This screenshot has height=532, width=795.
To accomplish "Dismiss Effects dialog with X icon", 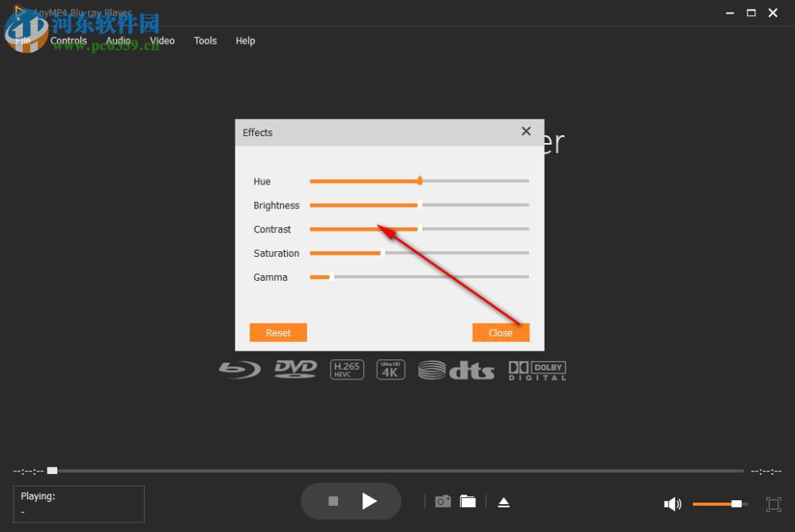I will [526, 131].
